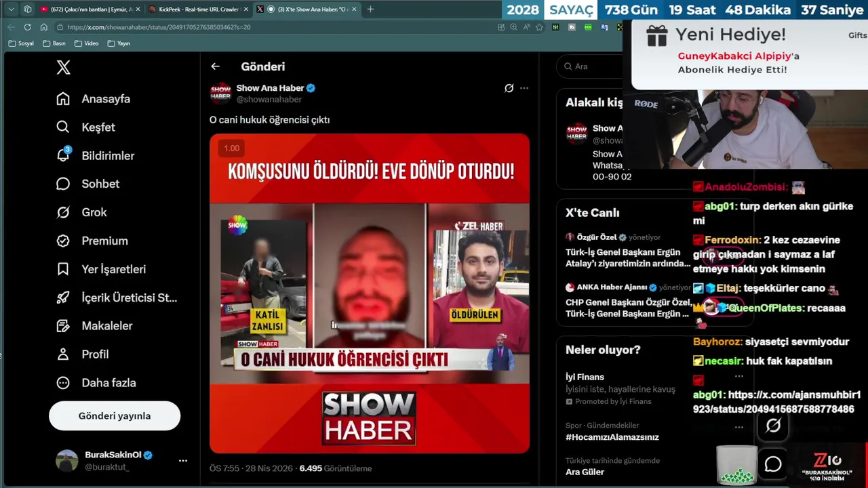Click the browser back arrow

coord(11,27)
